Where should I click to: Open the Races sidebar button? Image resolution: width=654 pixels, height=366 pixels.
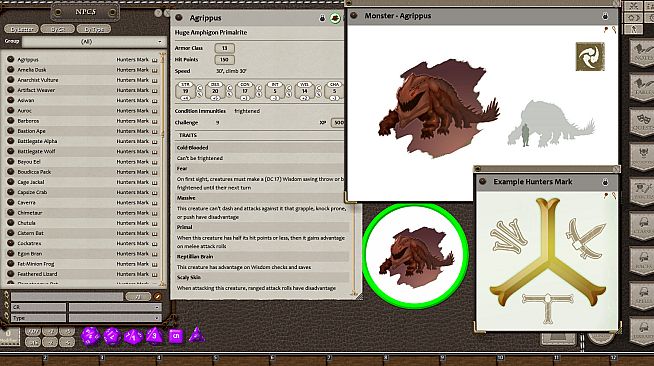pos(642,261)
